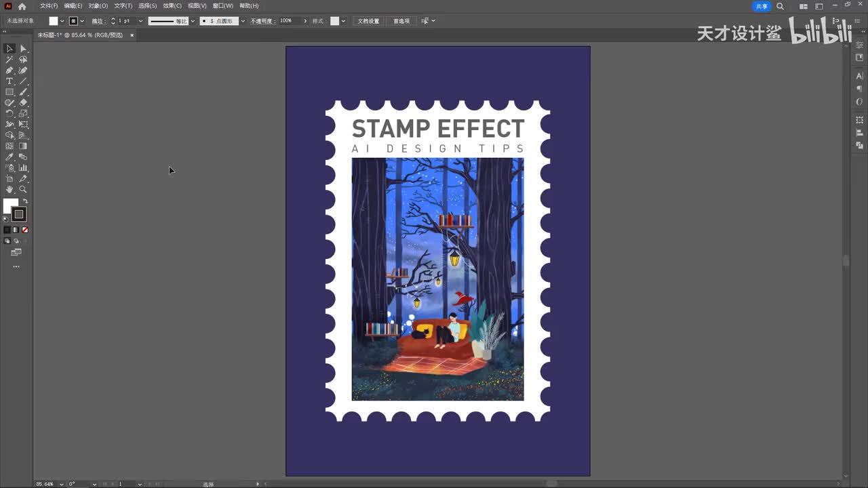Close the 未标题-1 document tab
Viewport: 868px width, 488px height.
click(x=132, y=35)
